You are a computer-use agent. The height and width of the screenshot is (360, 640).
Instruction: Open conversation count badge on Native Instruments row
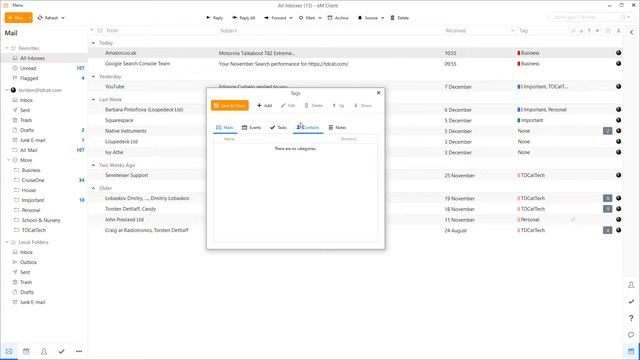pyautogui.click(x=607, y=131)
